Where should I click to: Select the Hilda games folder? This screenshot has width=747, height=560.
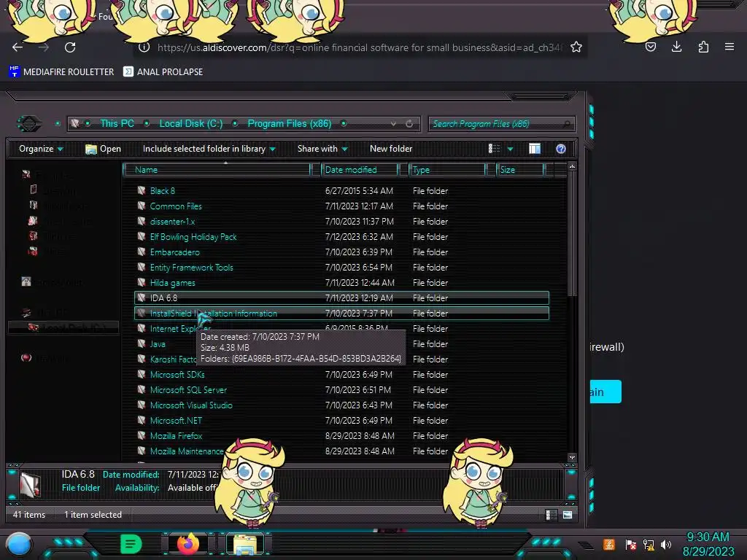tap(172, 282)
